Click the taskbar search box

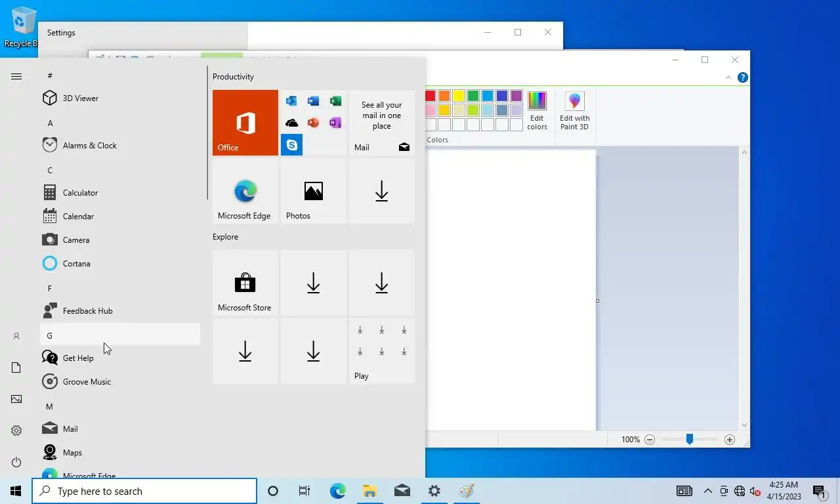pyautogui.click(x=144, y=491)
